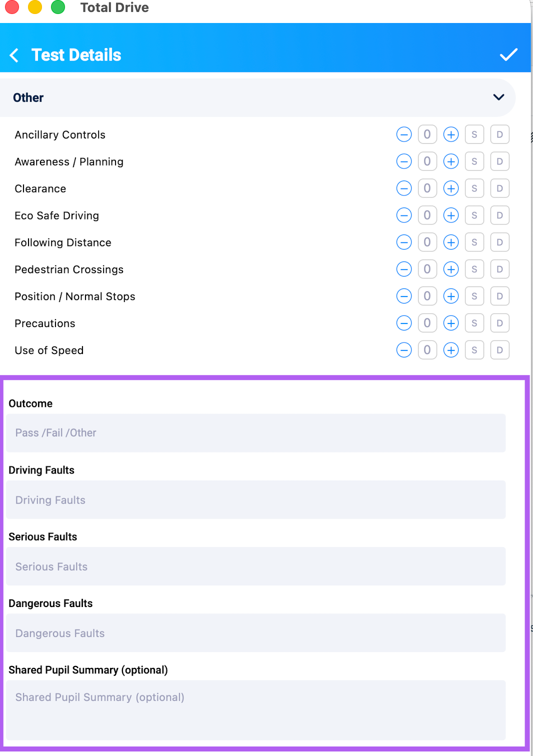The height and width of the screenshot is (756, 533).
Task: Remove an Eco Safe Driving fault with minus
Action: (404, 215)
